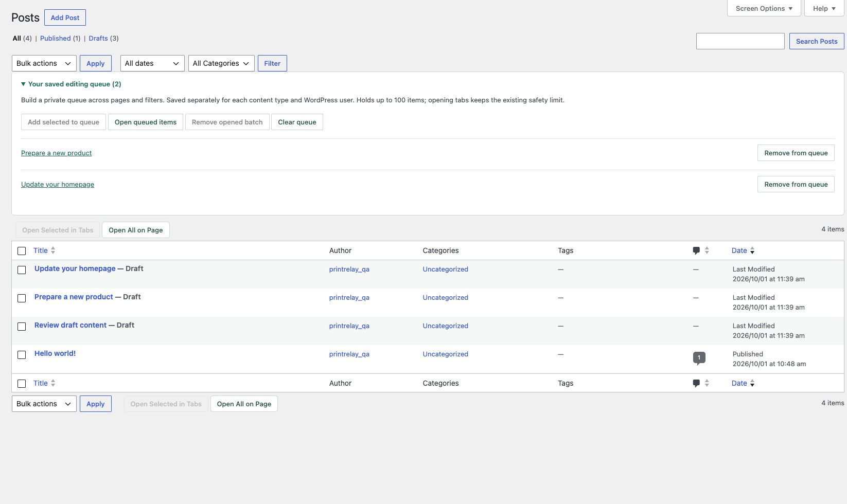The height and width of the screenshot is (504, 847).
Task: Click the Add Post button
Action: (65, 17)
